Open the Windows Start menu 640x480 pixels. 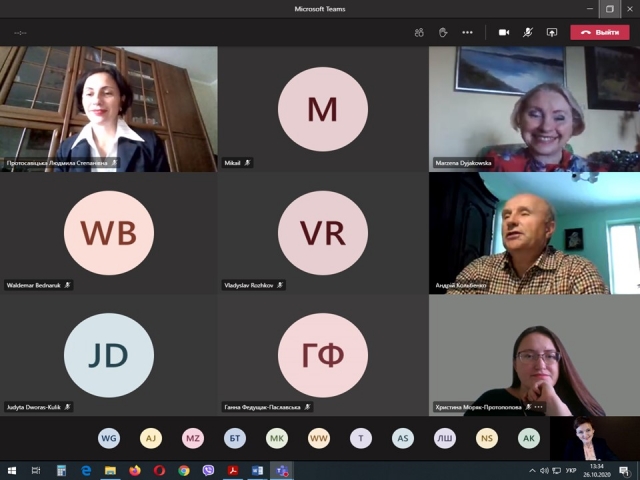[12, 470]
